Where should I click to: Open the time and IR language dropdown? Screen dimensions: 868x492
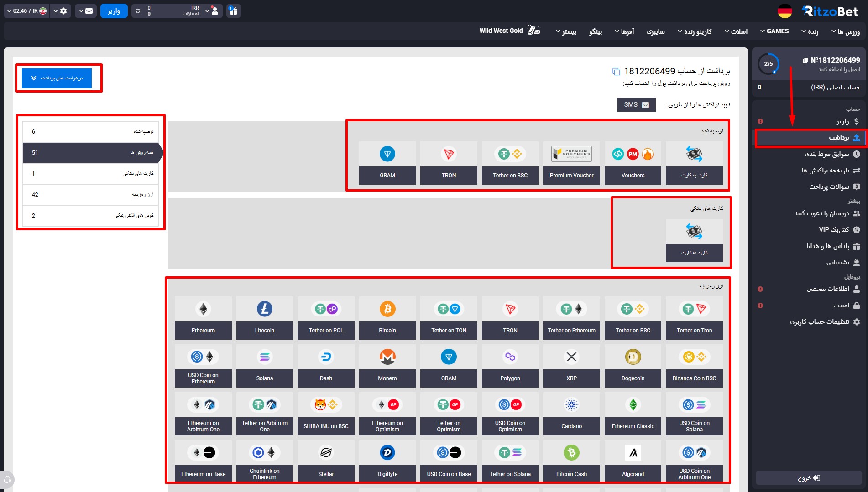tap(26, 11)
